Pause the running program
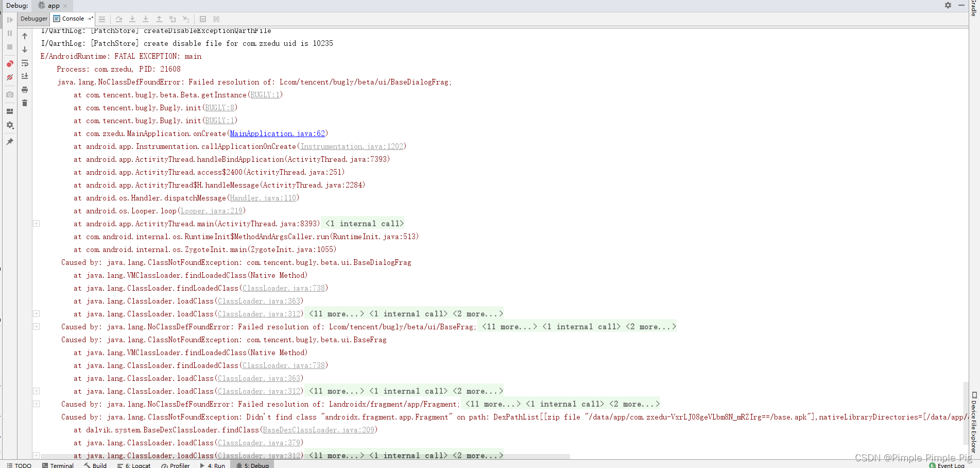 (x=10, y=33)
